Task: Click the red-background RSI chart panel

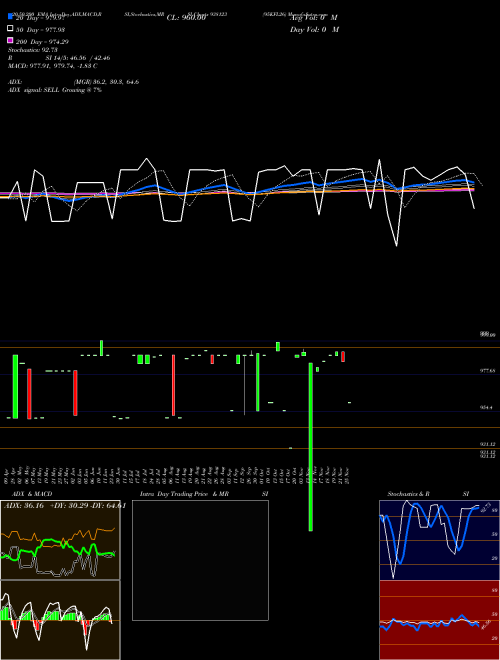Action: [x=439, y=620]
